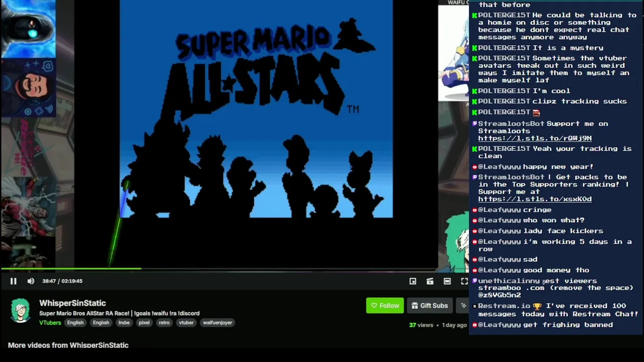Select the first English tag
The height and width of the screenshot is (362, 644).
coord(75,323)
